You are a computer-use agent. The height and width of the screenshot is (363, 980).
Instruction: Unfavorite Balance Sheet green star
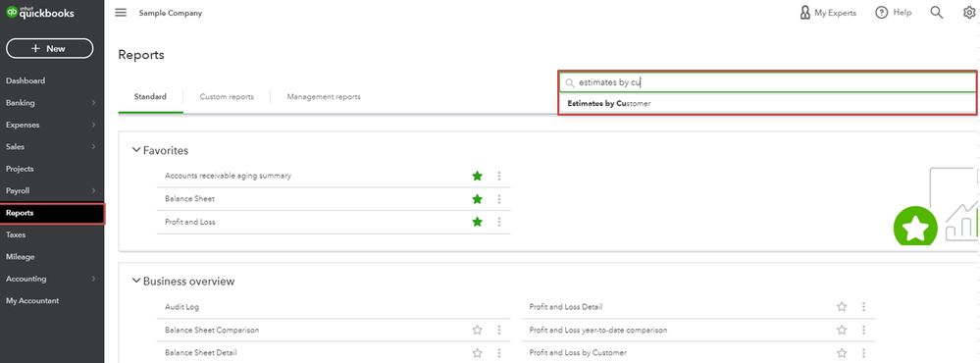coord(478,199)
